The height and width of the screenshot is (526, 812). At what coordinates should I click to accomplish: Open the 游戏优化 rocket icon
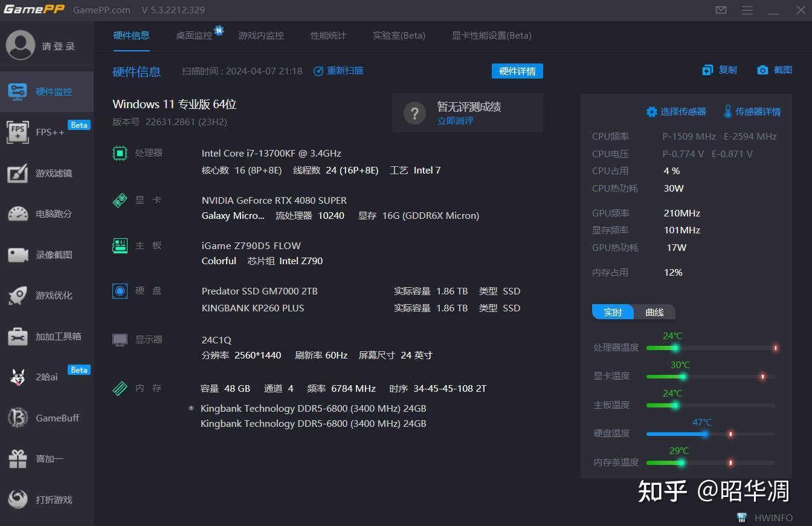tap(18, 295)
